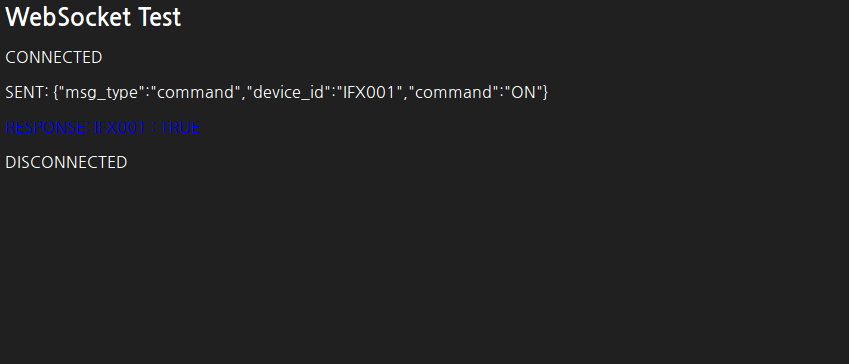Screen dimensions: 849x364
Task: Click the "msg_type" key in sent JSON
Action: tap(102, 93)
